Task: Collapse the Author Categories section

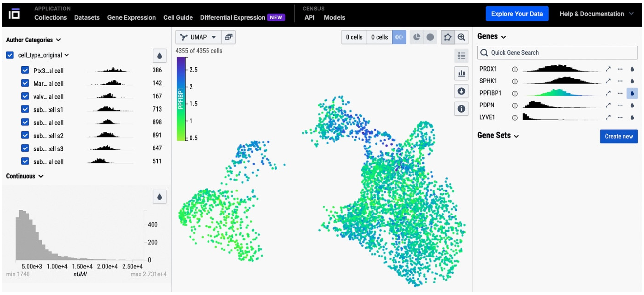Action: point(33,40)
